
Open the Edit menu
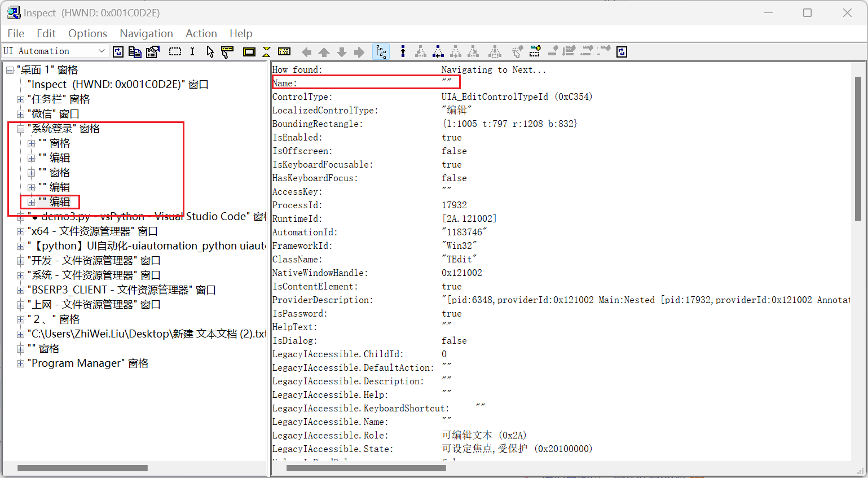point(46,33)
